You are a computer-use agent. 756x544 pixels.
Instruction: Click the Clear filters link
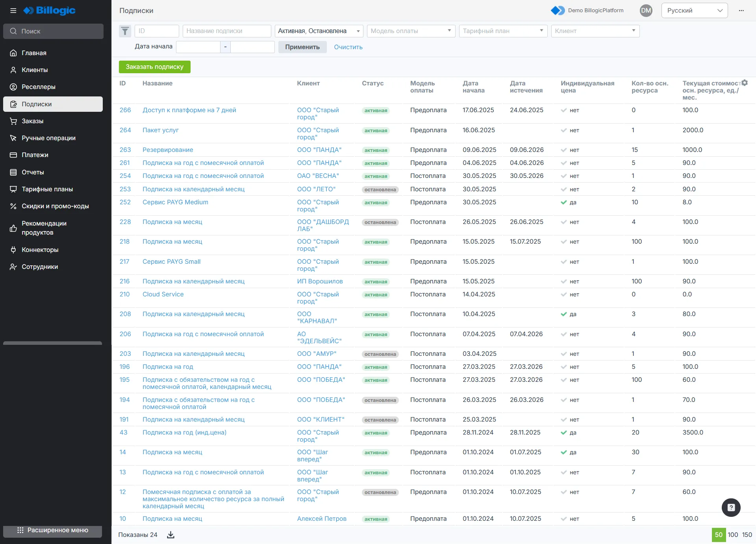(x=348, y=47)
